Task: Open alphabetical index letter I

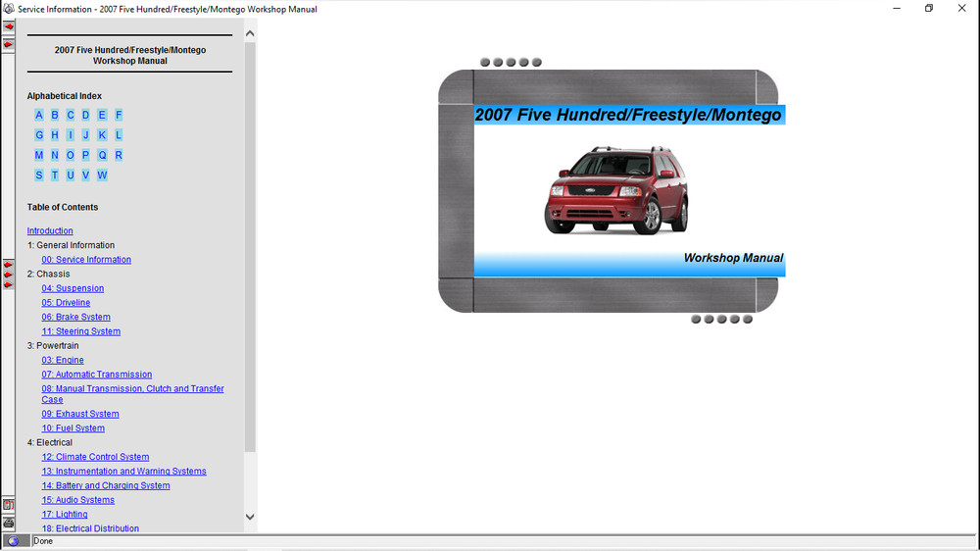Action: click(x=70, y=135)
